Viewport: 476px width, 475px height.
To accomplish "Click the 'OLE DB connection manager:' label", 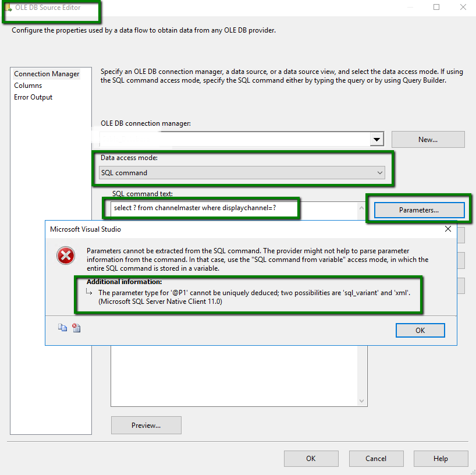I will point(145,123).
